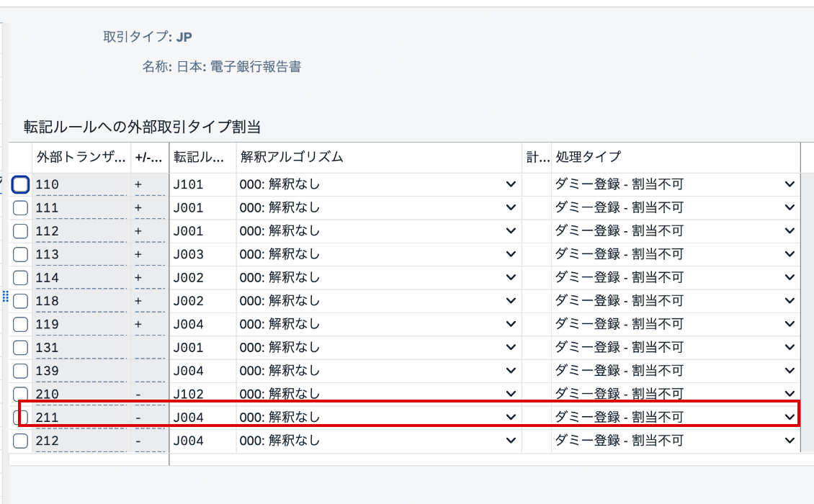Click external transaction cell 212
814x504 pixels.
[81, 441]
